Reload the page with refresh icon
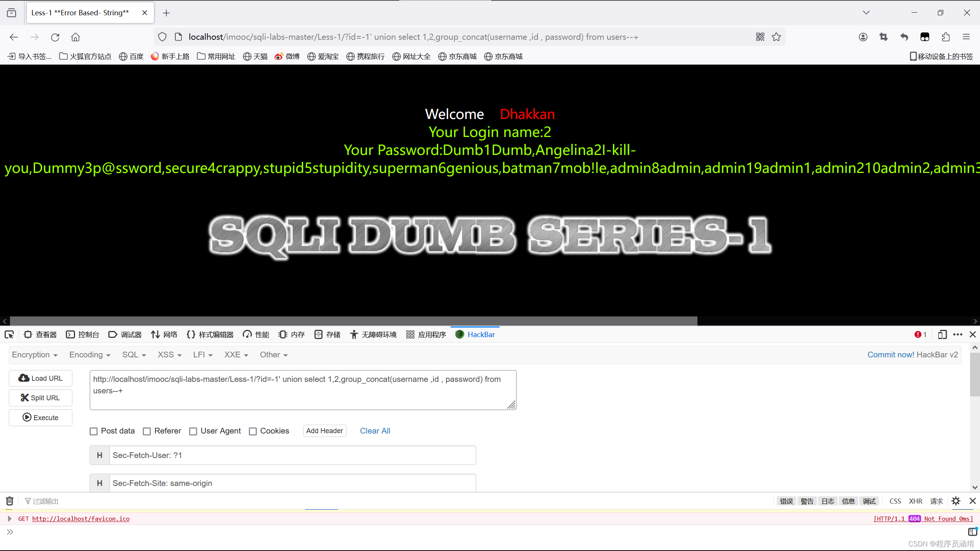Screen dimensions: 980x551 tap(55, 37)
